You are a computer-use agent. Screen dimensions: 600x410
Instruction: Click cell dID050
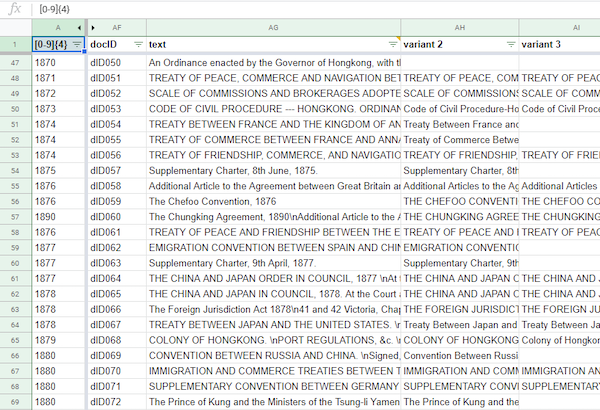(x=117, y=63)
